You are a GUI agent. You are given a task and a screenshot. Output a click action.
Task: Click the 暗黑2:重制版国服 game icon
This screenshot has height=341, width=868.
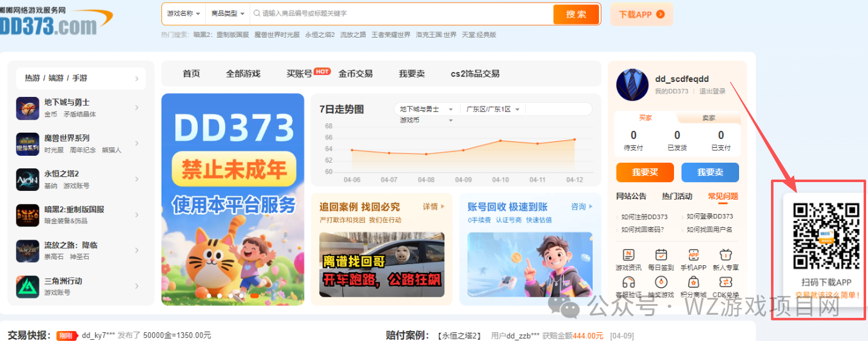[28, 215]
